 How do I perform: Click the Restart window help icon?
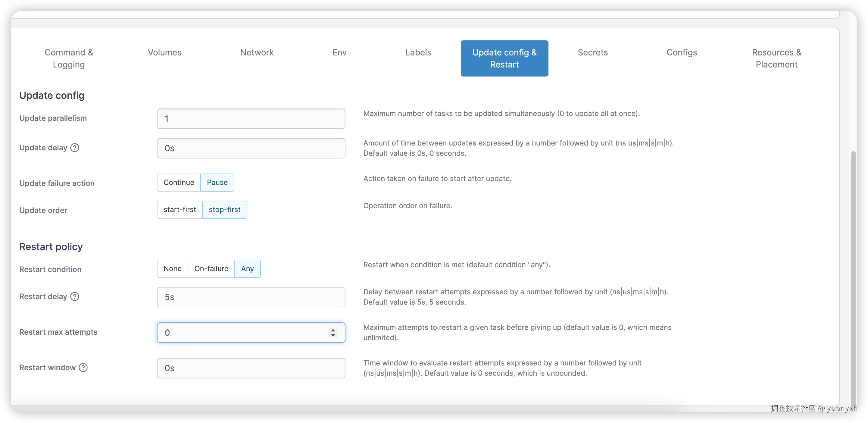(x=83, y=368)
